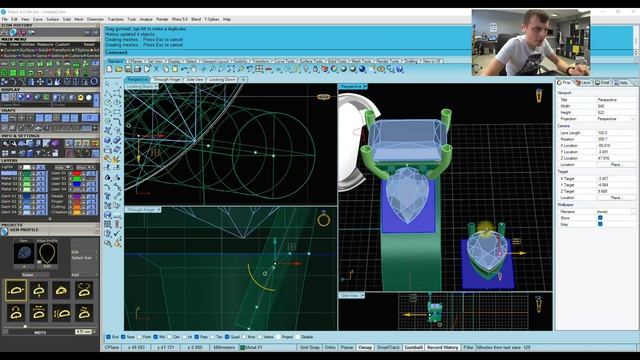Click the Help question mark toolbar icon
640x360 pixels.
[400, 69]
